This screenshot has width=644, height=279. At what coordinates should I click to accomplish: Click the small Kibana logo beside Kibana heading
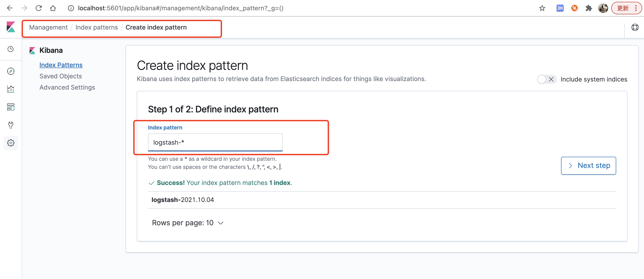point(32,51)
